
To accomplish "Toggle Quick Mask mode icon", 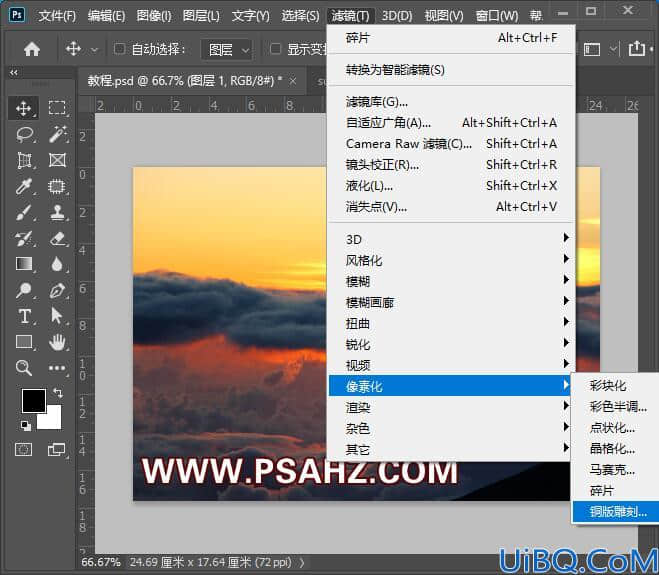I will pyautogui.click(x=24, y=450).
